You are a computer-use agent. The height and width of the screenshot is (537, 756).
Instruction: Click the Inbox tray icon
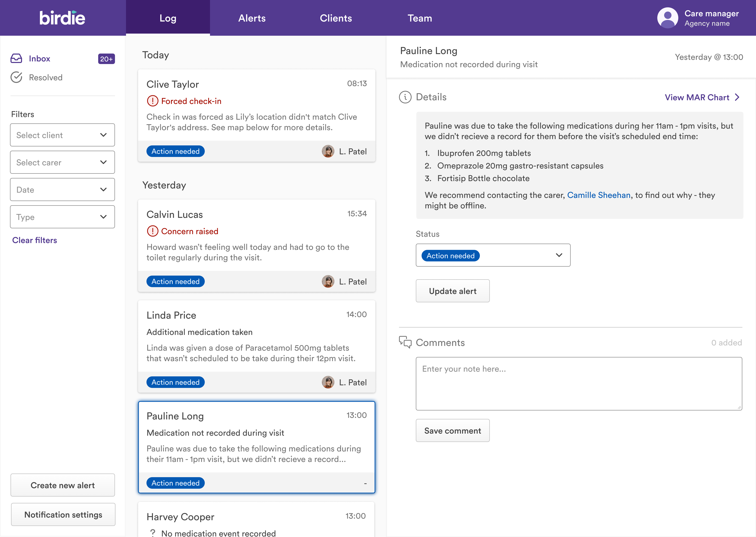[x=16, y=58]
